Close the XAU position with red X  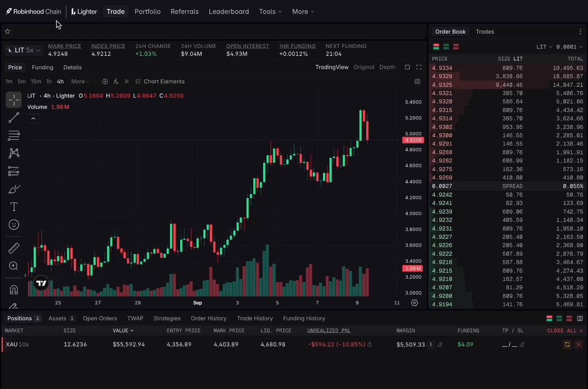coord(578,344)
